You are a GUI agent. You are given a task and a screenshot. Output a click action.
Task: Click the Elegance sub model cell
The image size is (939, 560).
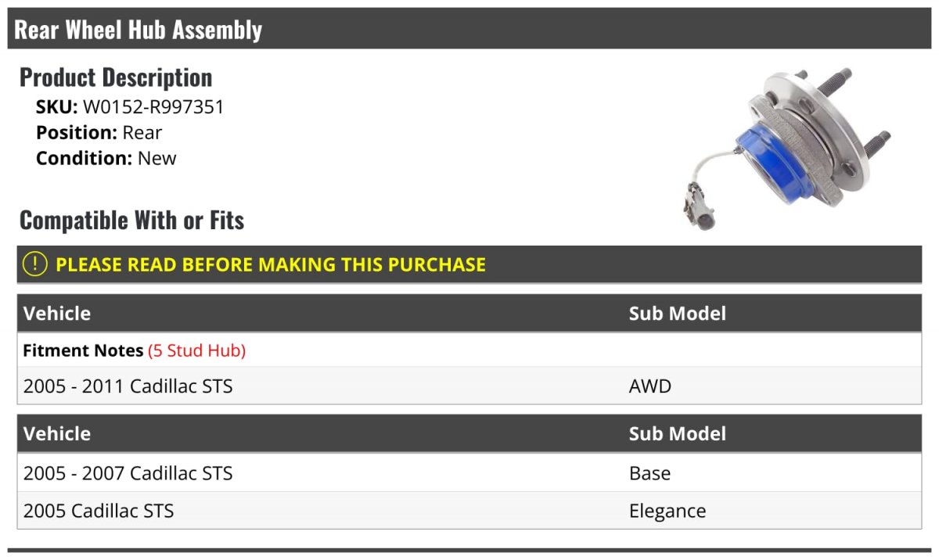click(x=667, y=511)
